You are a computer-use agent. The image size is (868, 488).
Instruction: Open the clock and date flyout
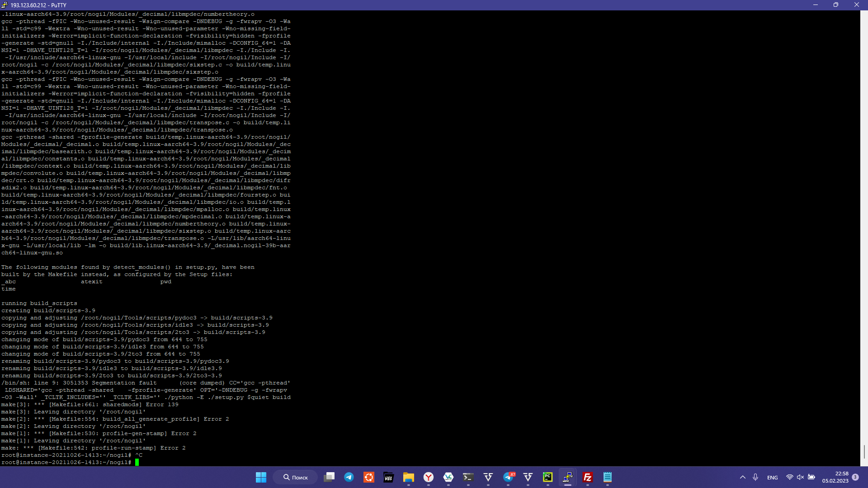coord(835,477)
